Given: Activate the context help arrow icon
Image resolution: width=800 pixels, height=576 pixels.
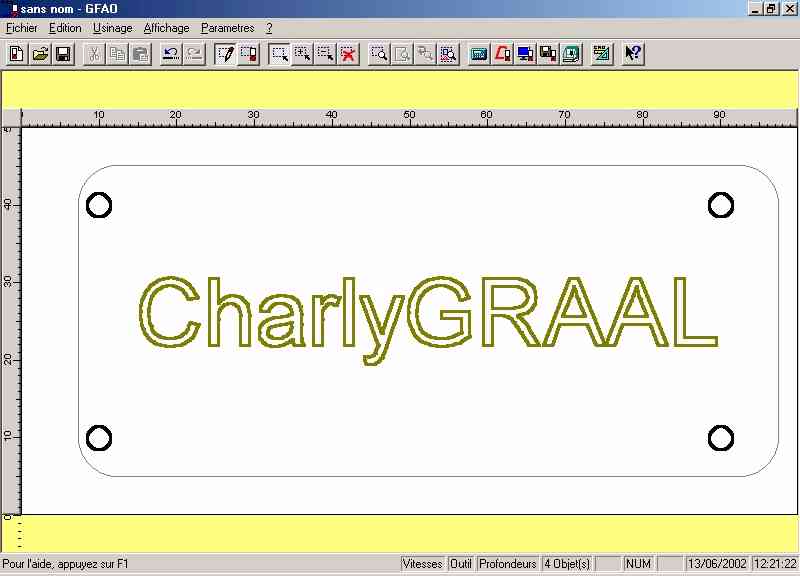Looking at the screenshot, I should pos(633,54).
